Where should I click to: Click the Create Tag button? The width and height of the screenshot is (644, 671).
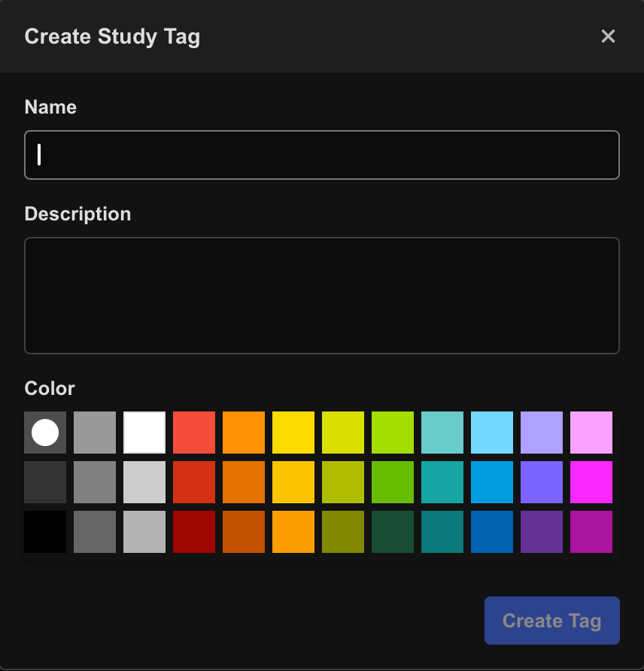(552, 621)
